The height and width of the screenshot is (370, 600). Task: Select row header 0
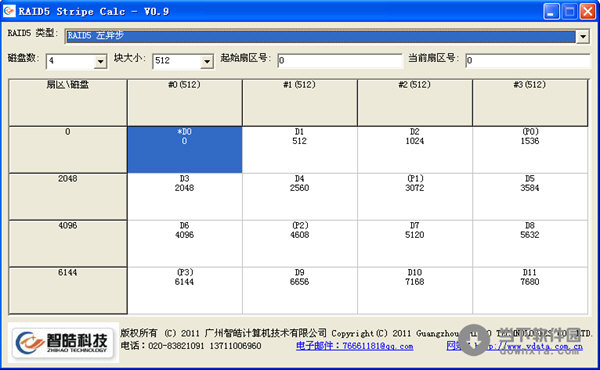point(68,150)
